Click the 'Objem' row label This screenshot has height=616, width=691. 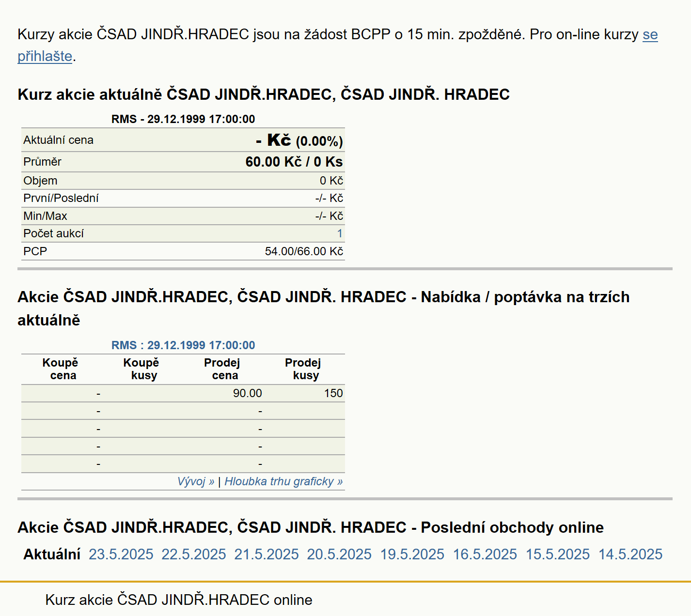(40, 181)
